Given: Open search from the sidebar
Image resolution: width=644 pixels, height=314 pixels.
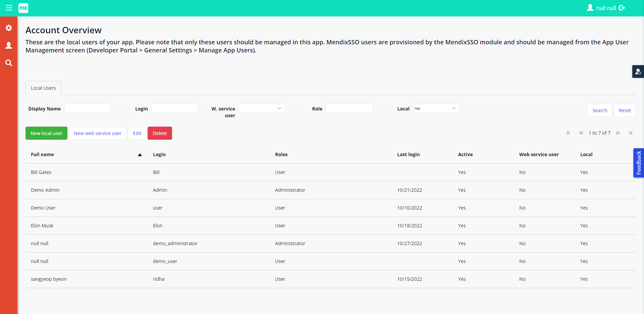Looking at the screenshot, I should 9,63.
